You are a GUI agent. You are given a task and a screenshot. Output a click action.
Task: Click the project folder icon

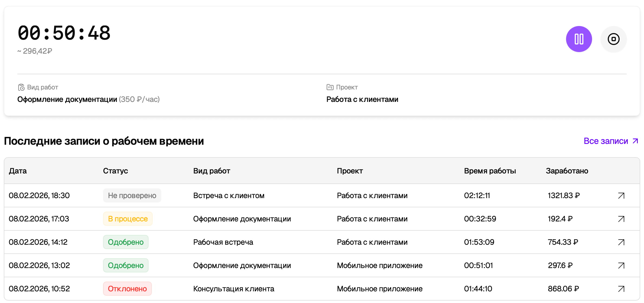pos(330,87)
